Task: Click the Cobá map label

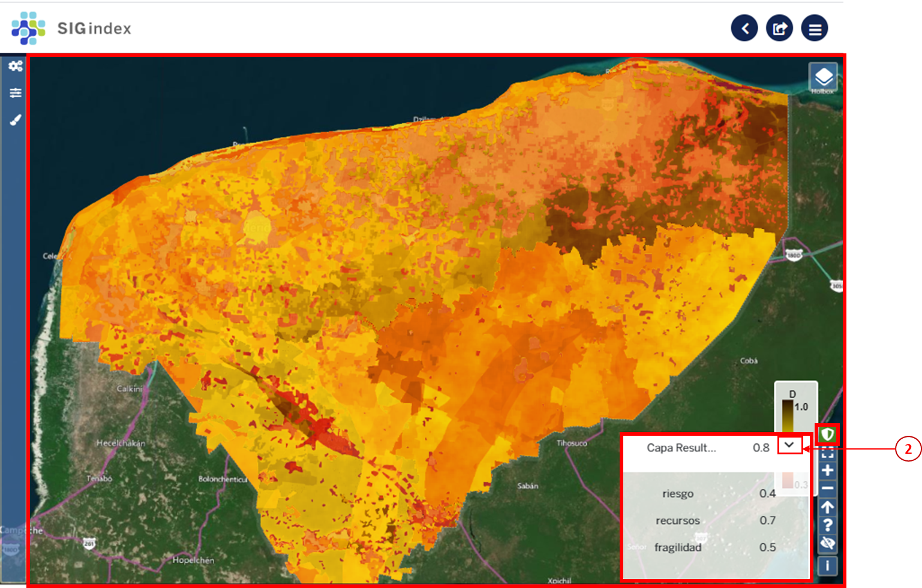Action: tap(749, 361)
